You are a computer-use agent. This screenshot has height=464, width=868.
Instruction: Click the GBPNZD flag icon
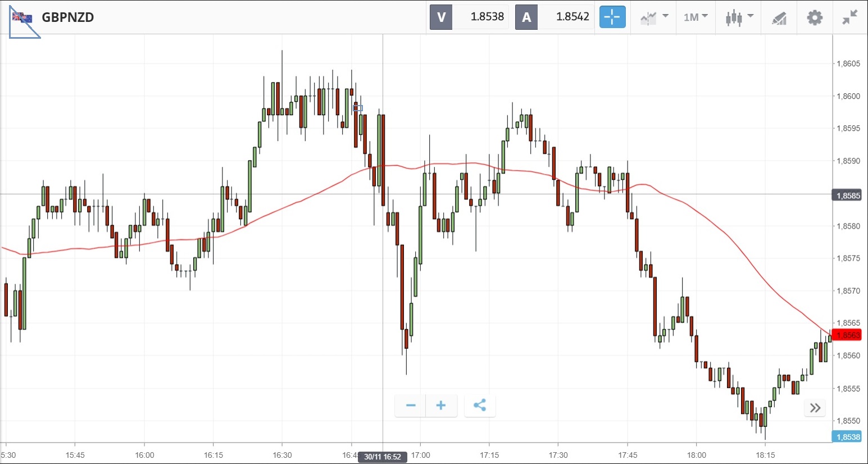click(22, 17)
